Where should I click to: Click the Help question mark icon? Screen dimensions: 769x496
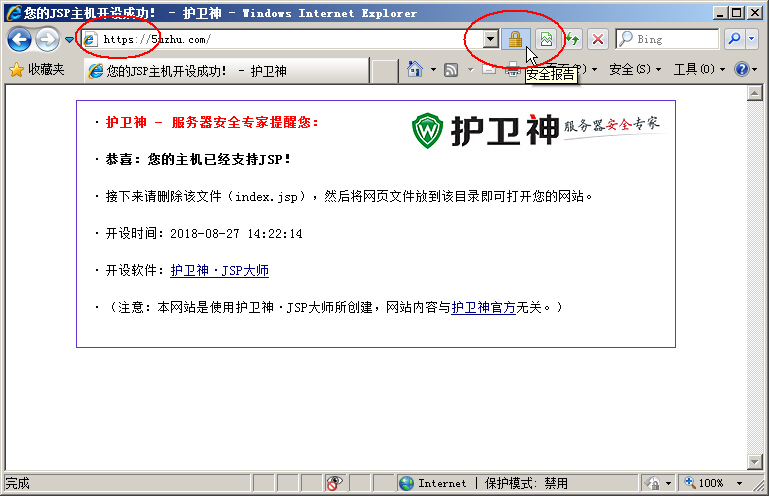pos(741,70)
